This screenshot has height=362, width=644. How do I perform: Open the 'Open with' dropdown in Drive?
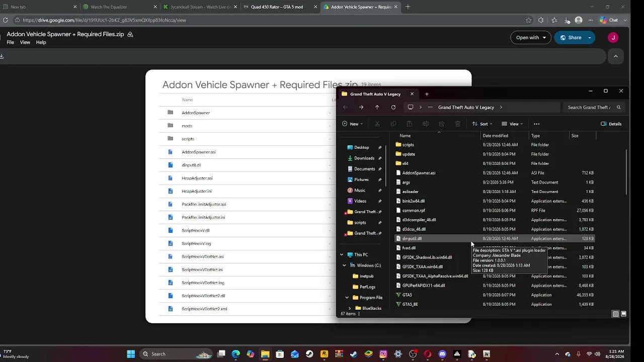(x=531, y=38)
